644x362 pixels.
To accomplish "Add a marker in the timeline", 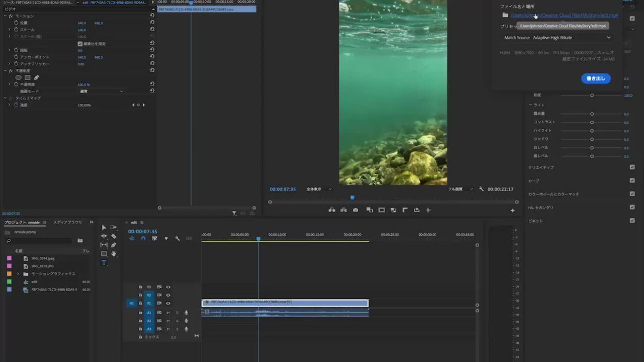I will (166, 238).
